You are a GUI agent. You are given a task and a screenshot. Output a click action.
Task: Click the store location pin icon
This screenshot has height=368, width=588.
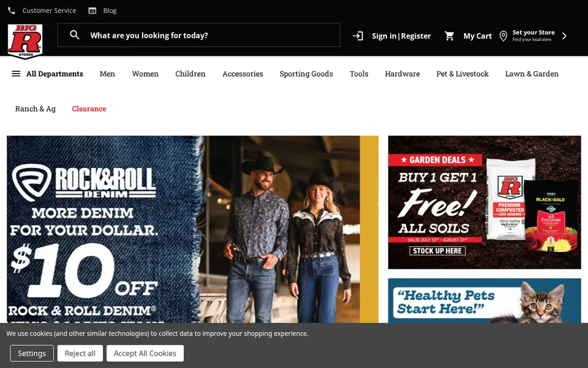click(x=503, y=36)
